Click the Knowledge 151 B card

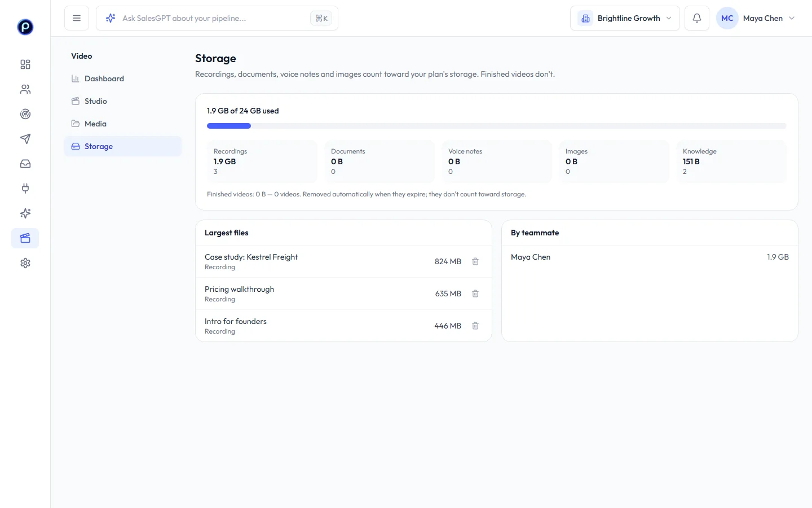point(731,161)
